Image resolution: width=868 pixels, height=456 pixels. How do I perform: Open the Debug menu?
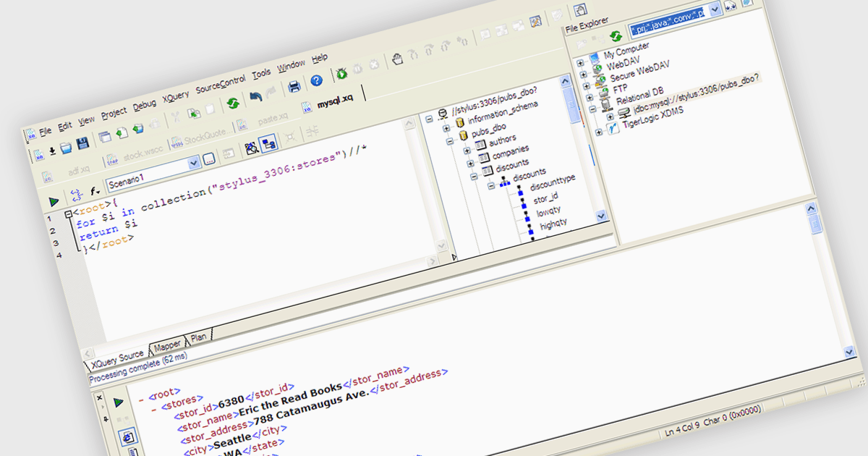145,105
